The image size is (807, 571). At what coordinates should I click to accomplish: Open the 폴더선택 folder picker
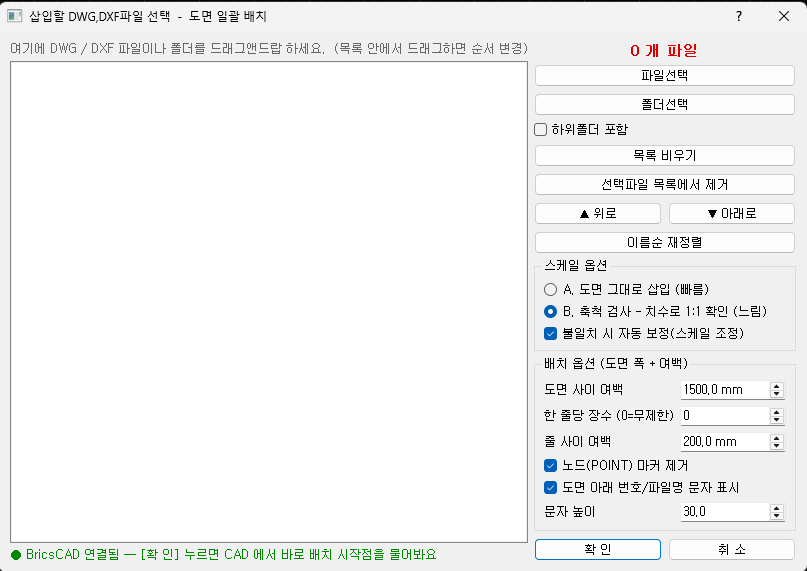click(x=664, y=105)
